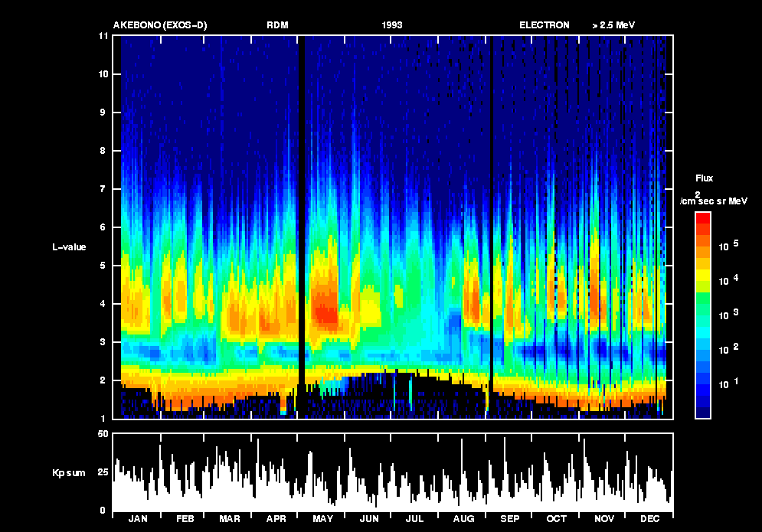Viewport: 762px width, 532px height.
Task: Pick the white bottom of the flux color bar
Action: [703, 413]
